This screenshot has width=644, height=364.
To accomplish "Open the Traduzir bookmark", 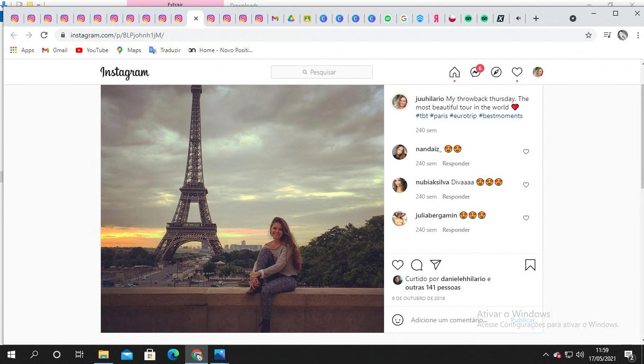I will [165, 50].
